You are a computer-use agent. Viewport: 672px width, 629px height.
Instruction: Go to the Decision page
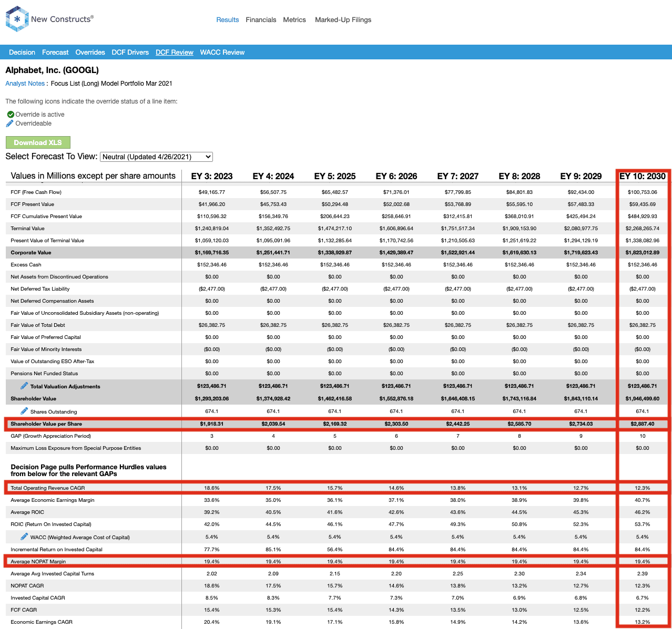(x=22, y=53)
